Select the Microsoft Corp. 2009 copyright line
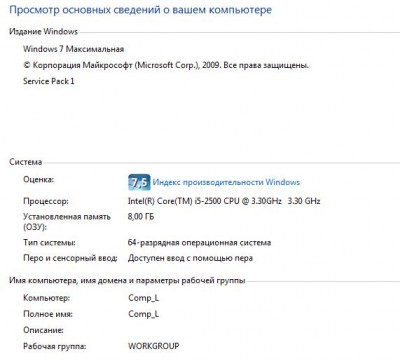400x361 pixels. click(x=166, y=65)
